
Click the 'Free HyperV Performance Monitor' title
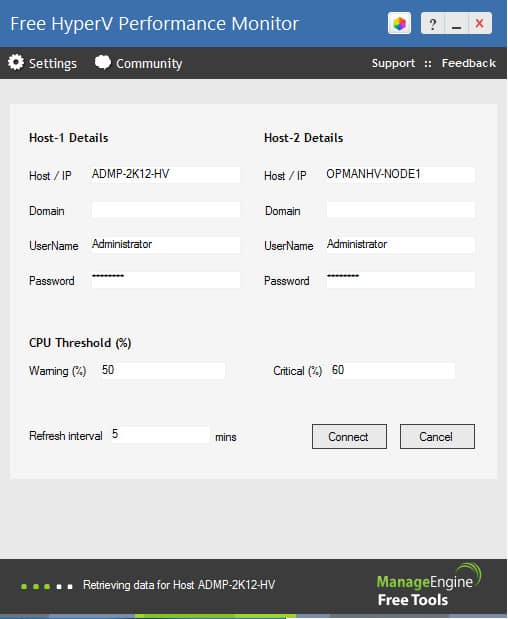click(155, 24)
